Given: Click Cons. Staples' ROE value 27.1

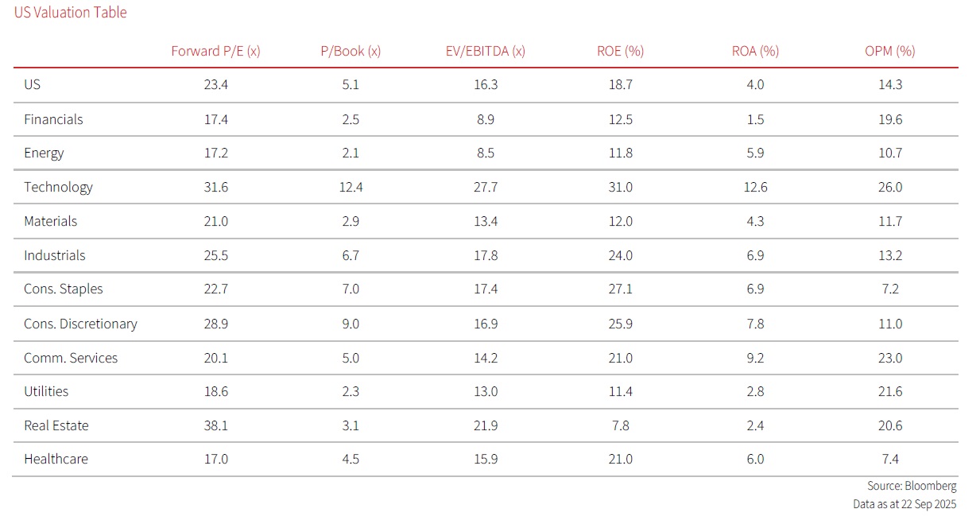Looking at the screenshot, I should [x=620, y=289].
